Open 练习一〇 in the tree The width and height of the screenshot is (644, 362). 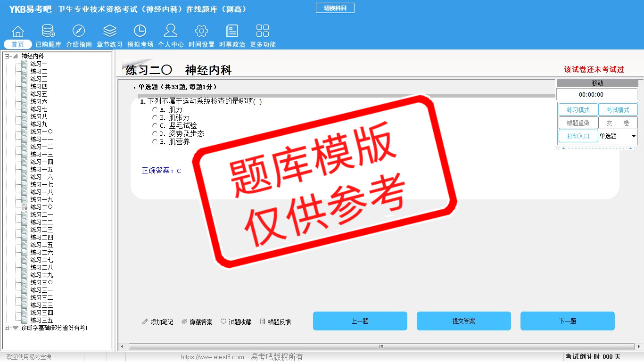click(x=42, y=132)
